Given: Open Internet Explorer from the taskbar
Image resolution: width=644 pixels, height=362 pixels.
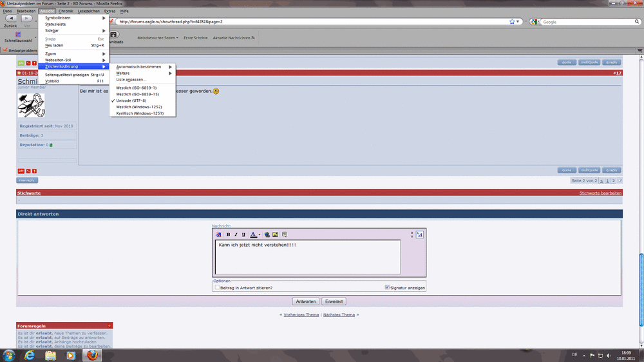Looking at the screenshot, I should [x=30, y=356].
